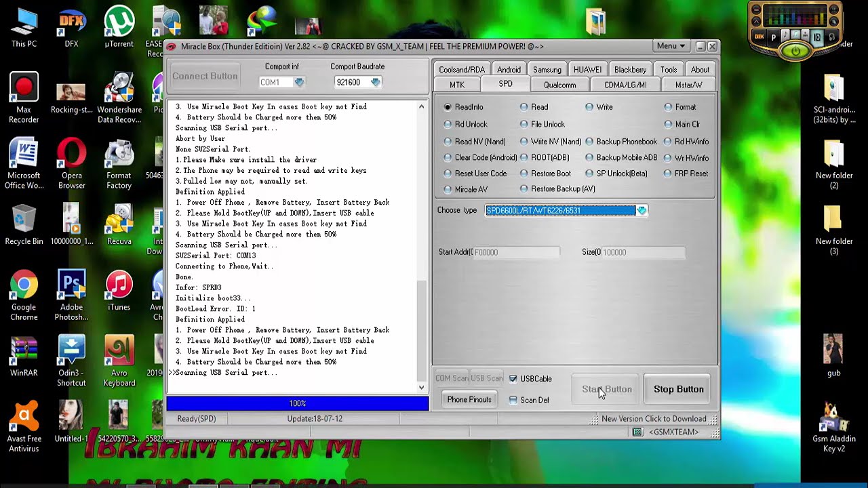
Task: Open Wondershare Data Recovery icon
Action: tap(119, 98)
